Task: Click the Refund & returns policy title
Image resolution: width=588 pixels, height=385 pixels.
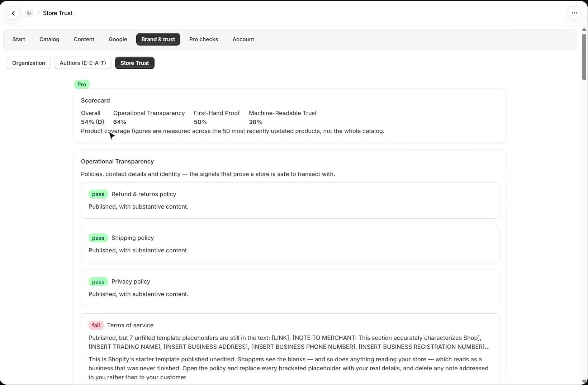Action: [144, 194]
